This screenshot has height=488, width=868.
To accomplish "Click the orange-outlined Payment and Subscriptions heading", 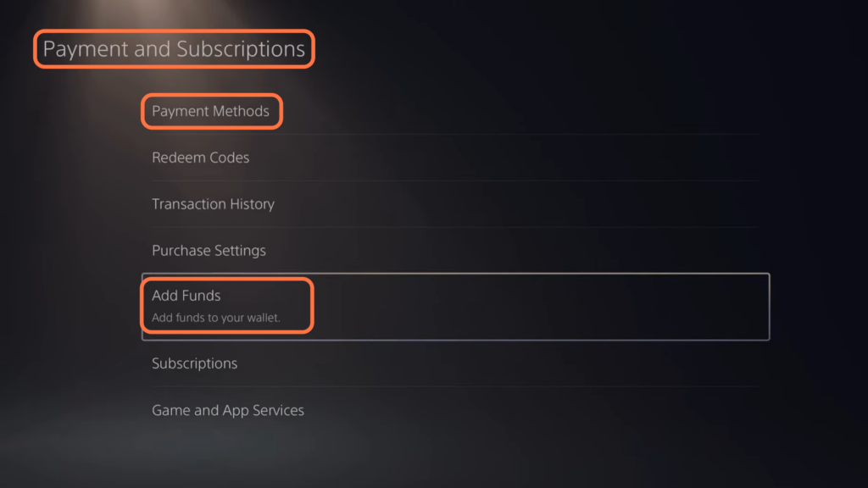I will (x=174, y=48).
